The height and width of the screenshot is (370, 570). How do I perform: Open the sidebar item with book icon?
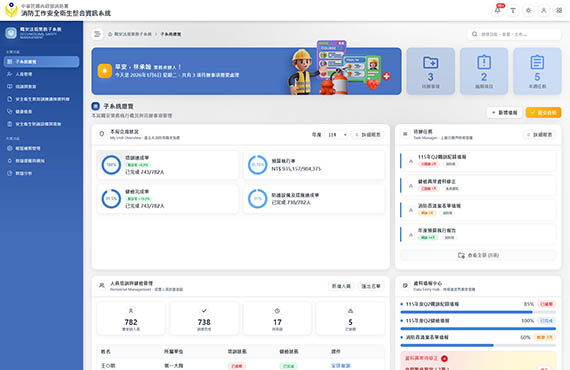[x=41, y=87]
